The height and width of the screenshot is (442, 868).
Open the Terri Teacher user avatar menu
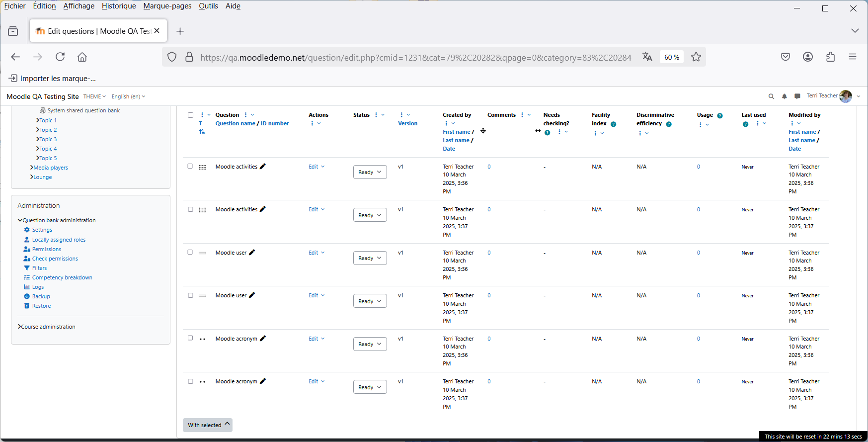tap(846, 96)
